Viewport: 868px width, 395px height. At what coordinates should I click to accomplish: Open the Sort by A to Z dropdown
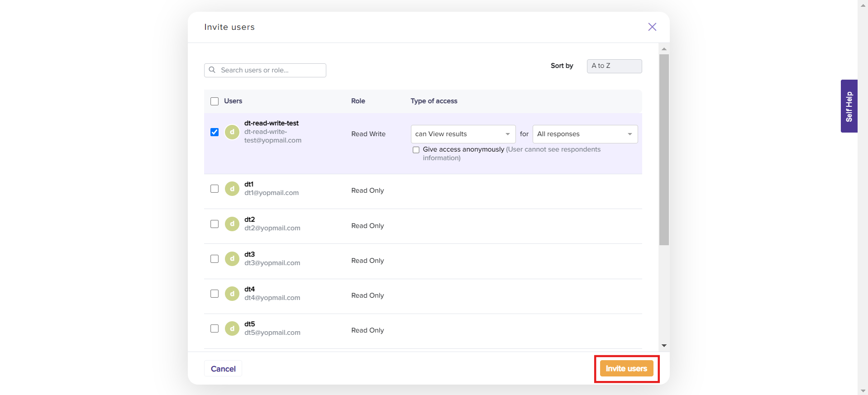[614, 66]
